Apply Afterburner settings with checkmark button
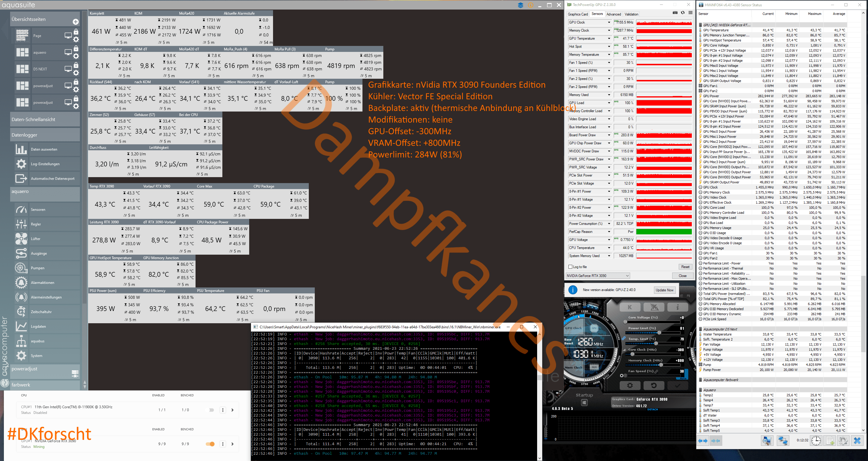This screenshot has height=461, width=868. 677,386
